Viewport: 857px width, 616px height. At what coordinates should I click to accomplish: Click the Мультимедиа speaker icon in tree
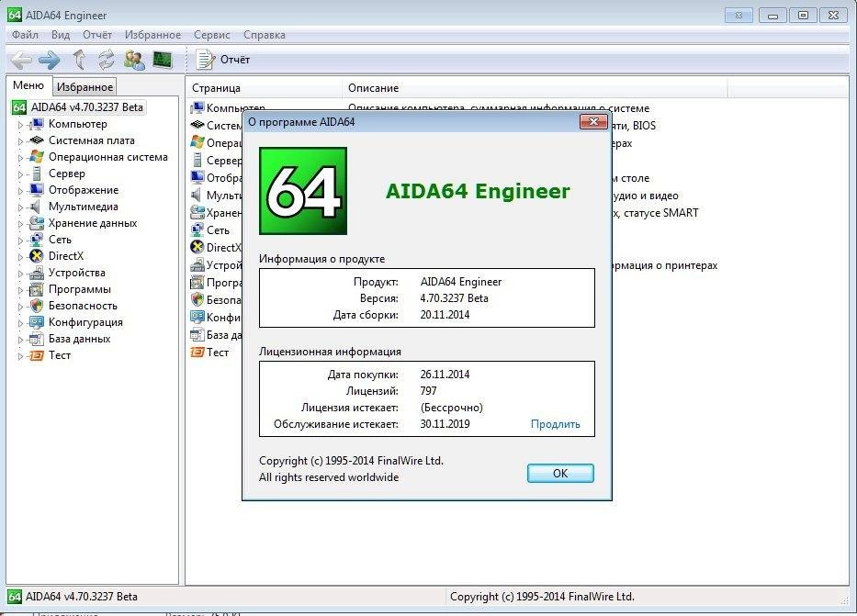36,207
